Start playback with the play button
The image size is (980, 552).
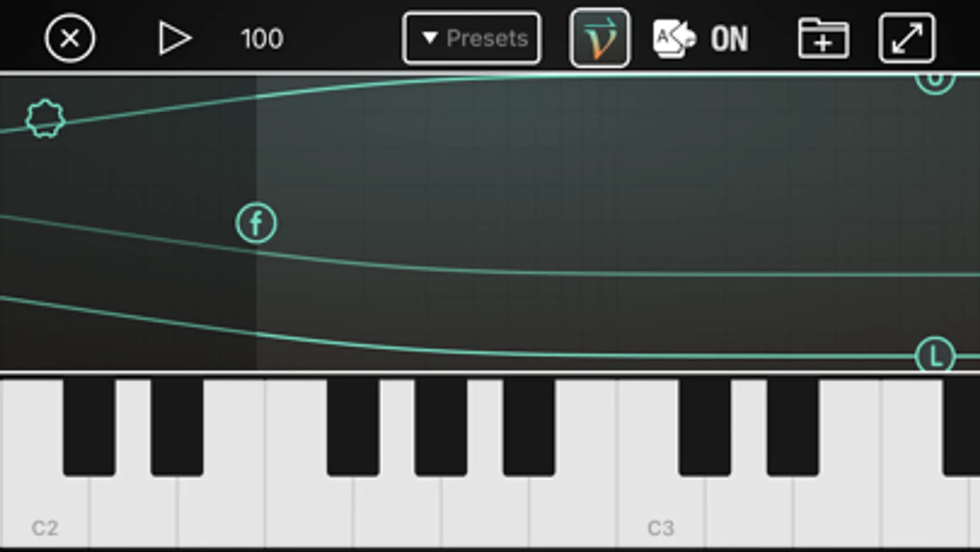pyautogui.click(x=174, y=39)
